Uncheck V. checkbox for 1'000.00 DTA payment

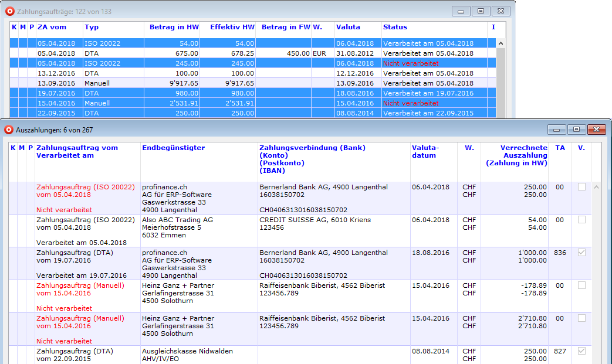click(581, 253)
